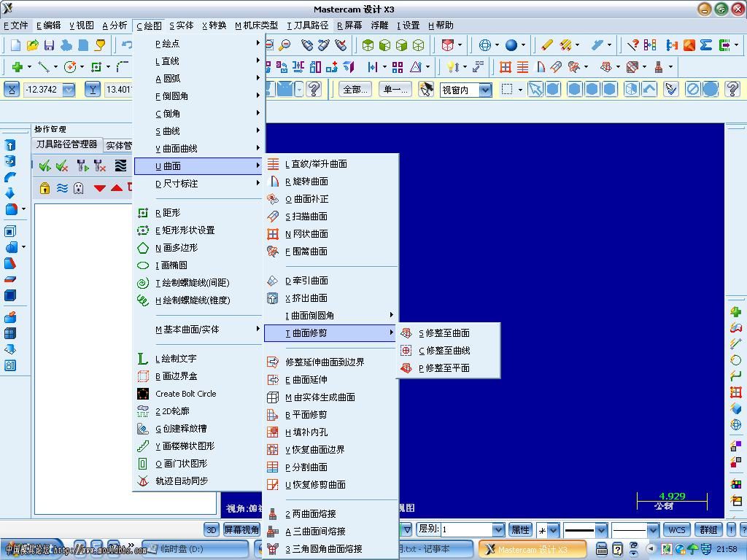Image resolution: width=747 pixels, height=560 pixels.
Task: Select X 挤出曲面 menu item
Action: (330, 298)
